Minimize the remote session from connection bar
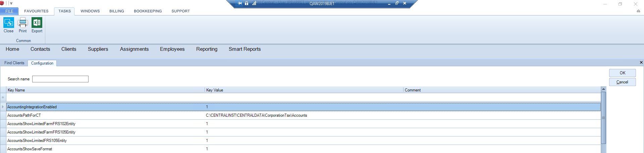Screen dimensions: 644x153 (x=389, y=3)
